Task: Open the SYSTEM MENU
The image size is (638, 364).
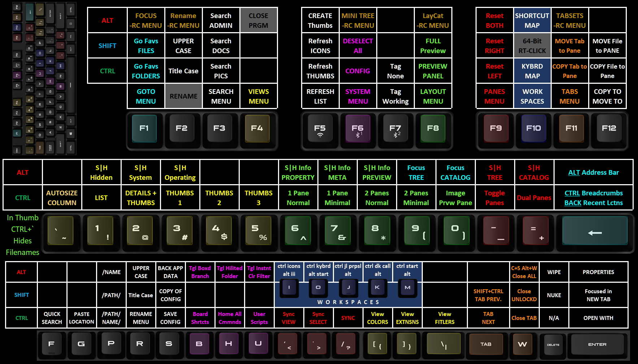Action: point(358,96)
